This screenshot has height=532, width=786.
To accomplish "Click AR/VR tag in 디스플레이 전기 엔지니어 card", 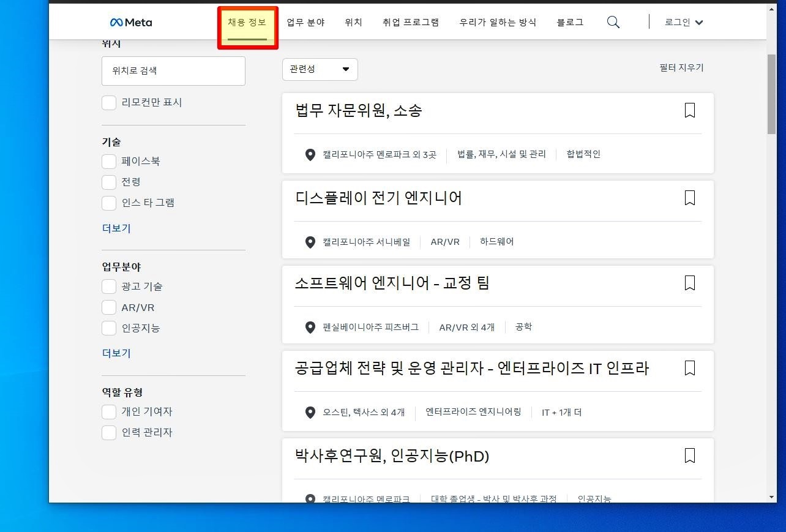I will (x=445, y=242).
